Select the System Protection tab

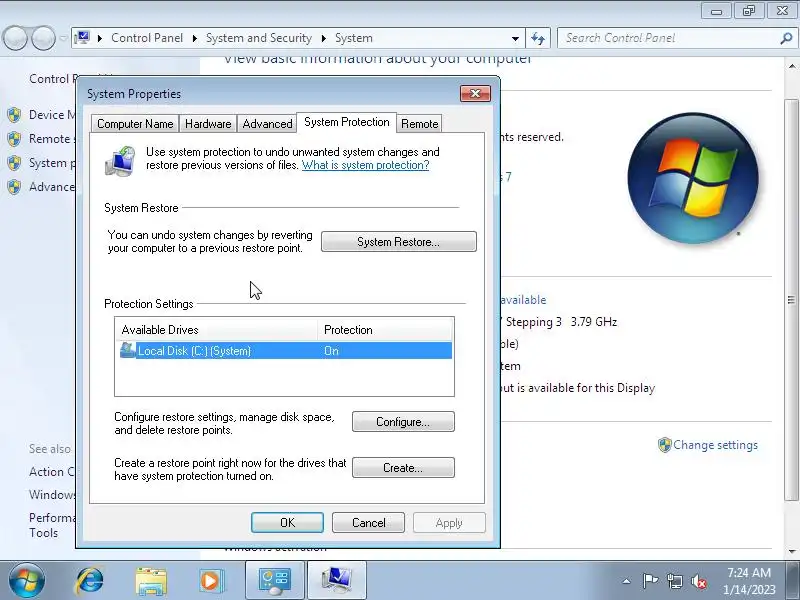tap(346, 122)
